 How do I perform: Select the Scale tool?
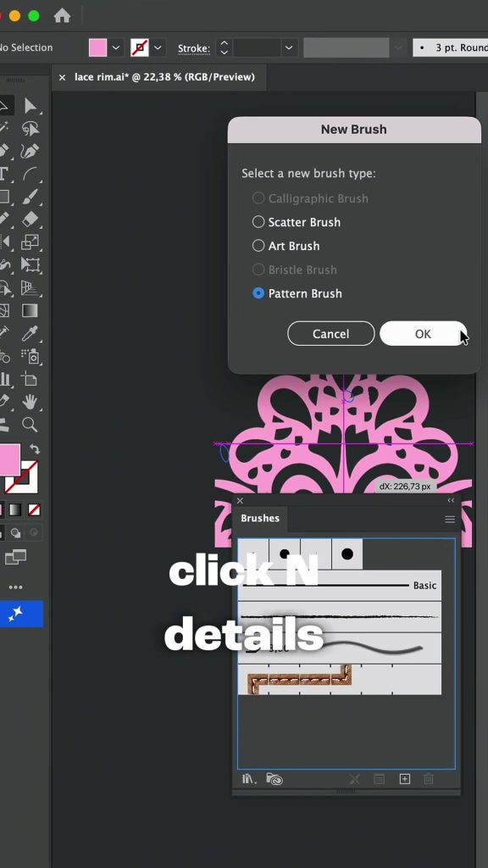coord(30,242)
